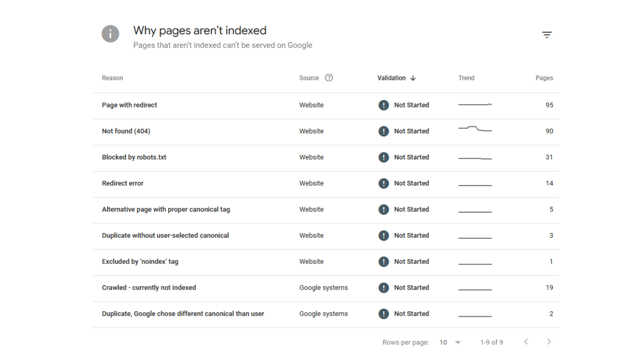Image resolution: width=644 pixels, height=362 pixels.
Task: Click status icon for Google chose different canonical row
Action: point(384,314)
